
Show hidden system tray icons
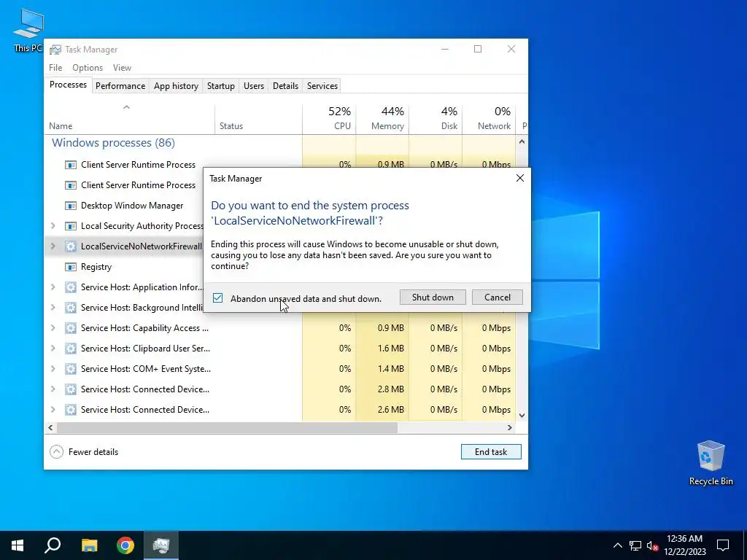click(617, 545)
